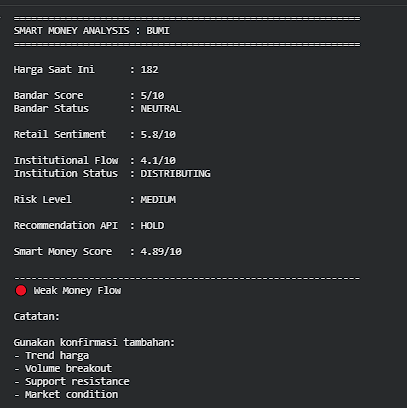Click the Weak Money Flow label
This screenshot has height=408, width=407.
pyautogui.click(x=77, y=291)
